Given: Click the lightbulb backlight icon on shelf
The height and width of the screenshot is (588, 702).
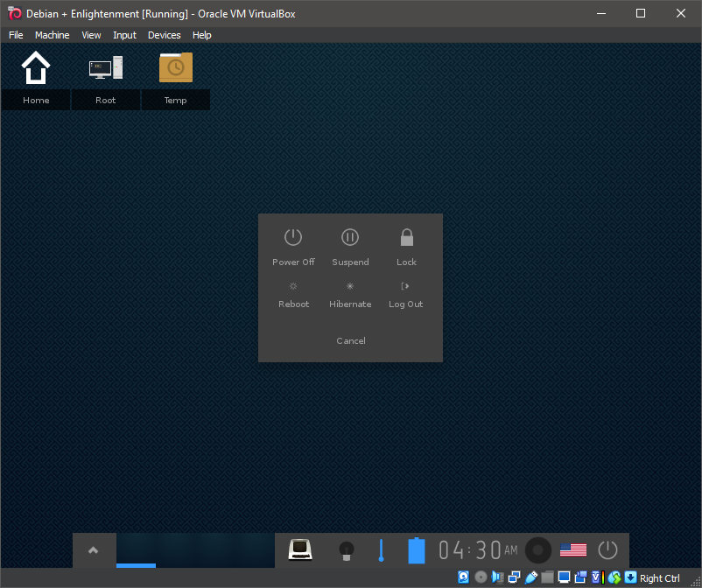Looking at the screenshot, I should click(x=347, y=550).
